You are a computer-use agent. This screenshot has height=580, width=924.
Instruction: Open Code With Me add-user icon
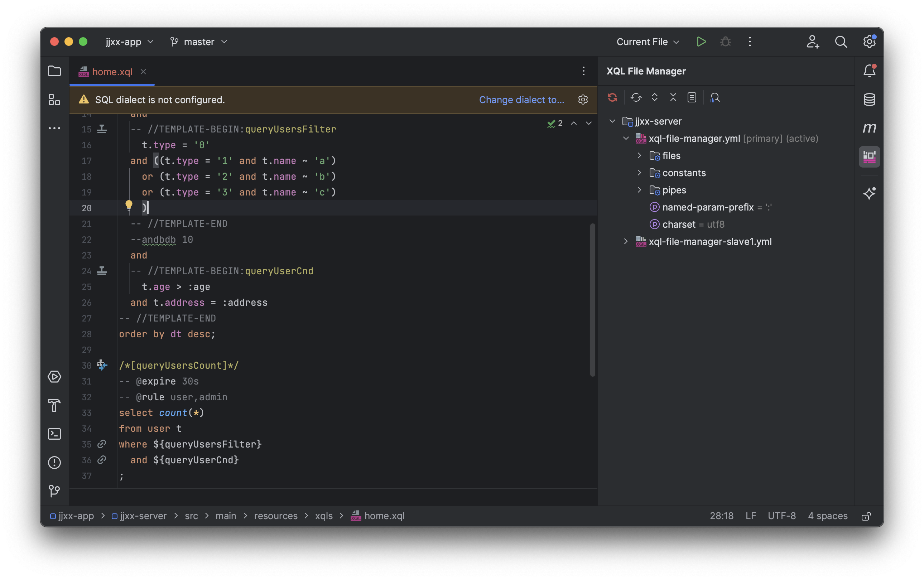pos(812,42)
